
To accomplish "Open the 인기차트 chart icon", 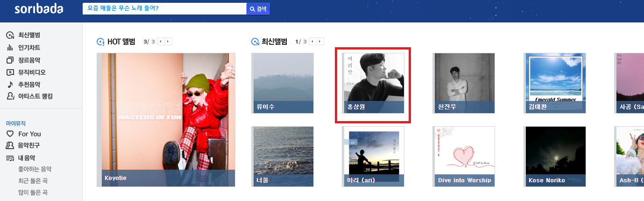I will 10,48.
